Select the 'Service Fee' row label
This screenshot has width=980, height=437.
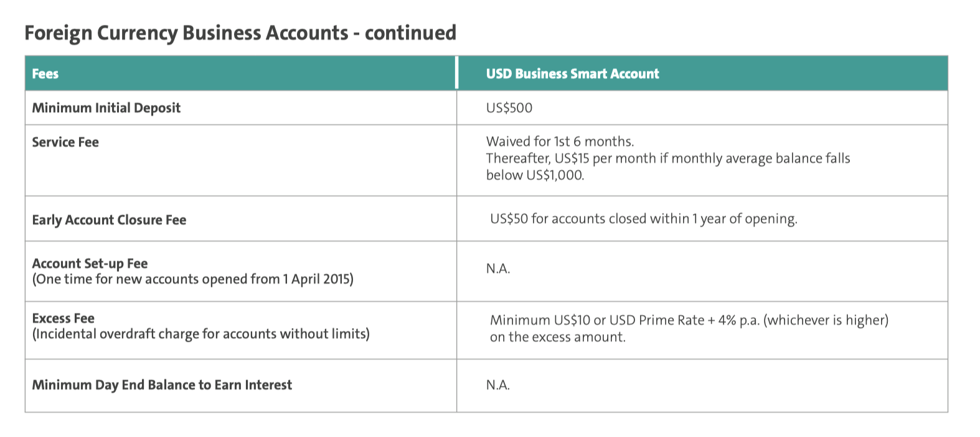[x=65, y=142]
